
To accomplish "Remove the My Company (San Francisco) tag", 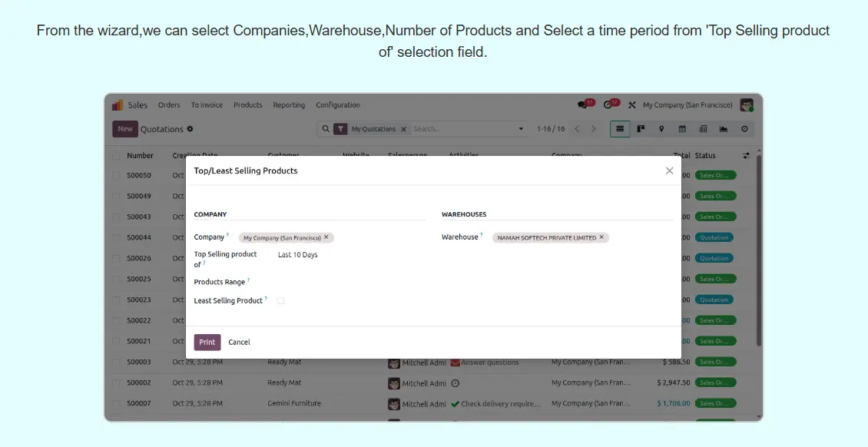I will (x=326, y=237).
